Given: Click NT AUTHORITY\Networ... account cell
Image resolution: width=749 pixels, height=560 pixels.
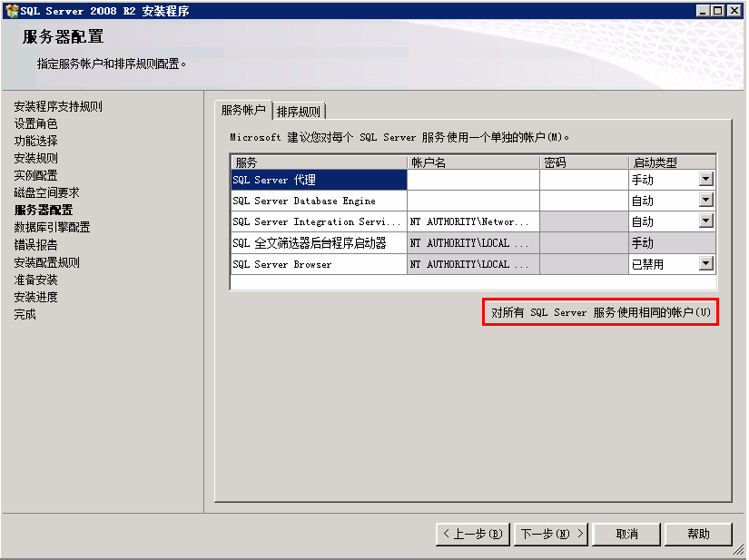Looking at the screenshot, I should pos(473,222).
